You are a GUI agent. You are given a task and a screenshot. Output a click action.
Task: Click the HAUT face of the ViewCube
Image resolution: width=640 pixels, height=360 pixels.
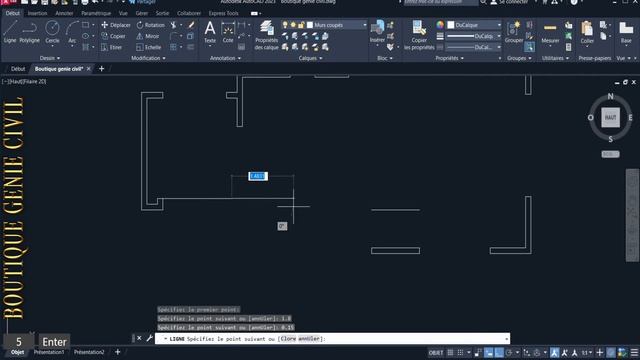tap(610, 118)
